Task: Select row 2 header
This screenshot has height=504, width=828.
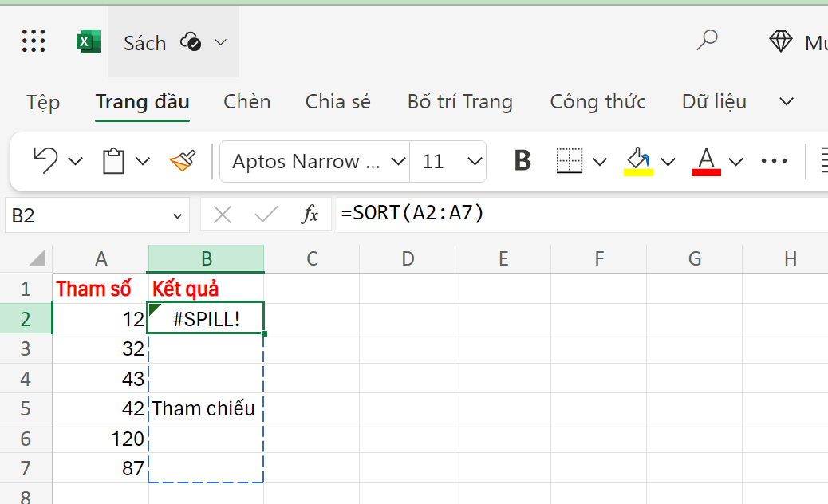Action: (x=26, y=319)
